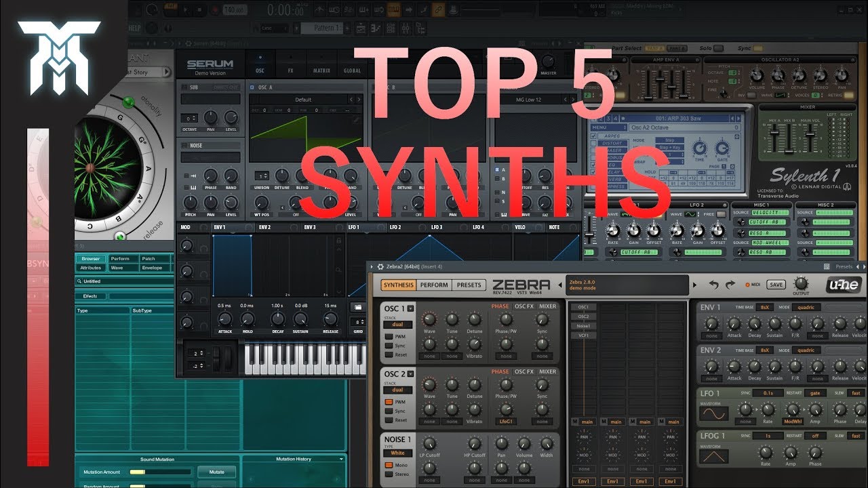This screenshot has width=868, height=488.
Task: Click the Synplant preset name arrow
Action: (x=166, y=72)
